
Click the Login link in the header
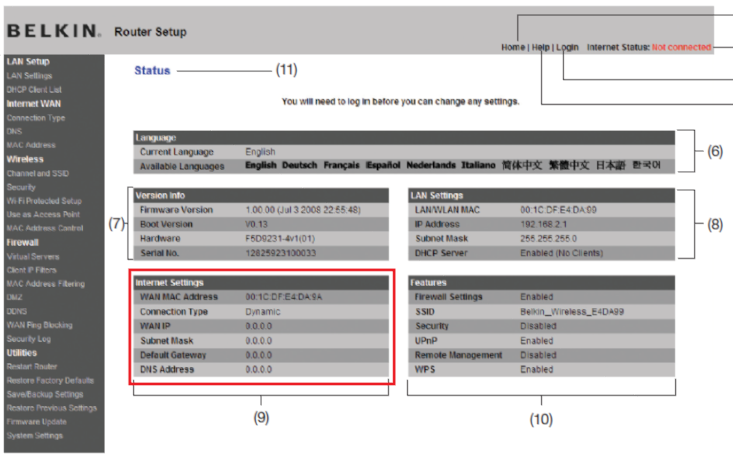click(567, 47)
